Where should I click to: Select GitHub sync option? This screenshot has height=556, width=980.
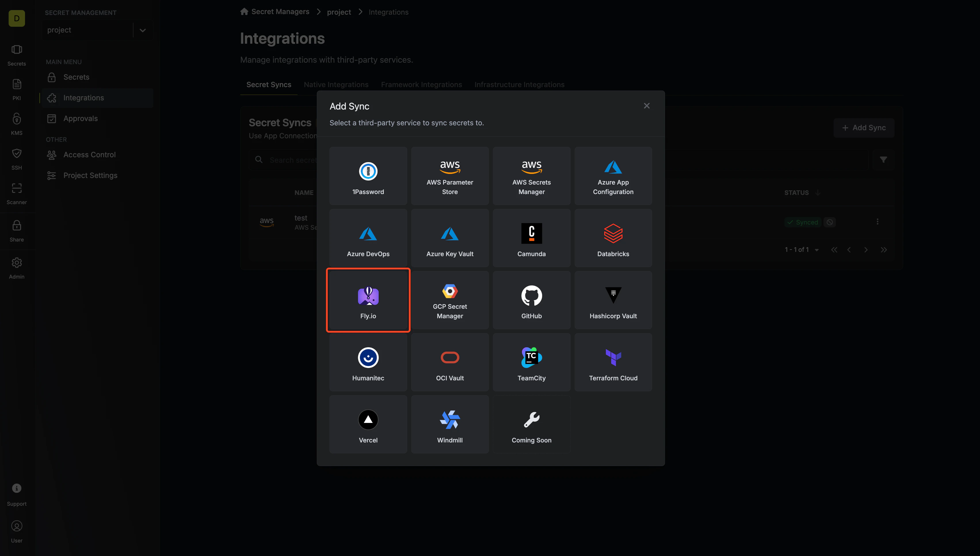point(531,300)
